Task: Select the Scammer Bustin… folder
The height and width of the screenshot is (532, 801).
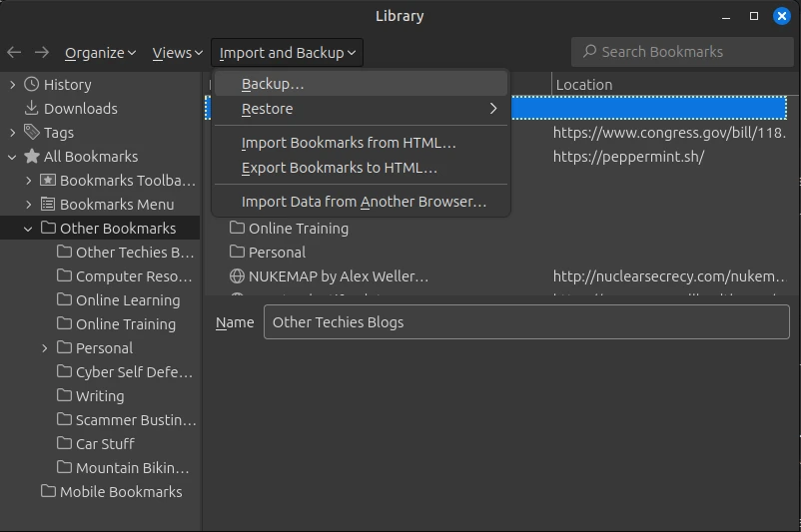Action: coord(136,419)
